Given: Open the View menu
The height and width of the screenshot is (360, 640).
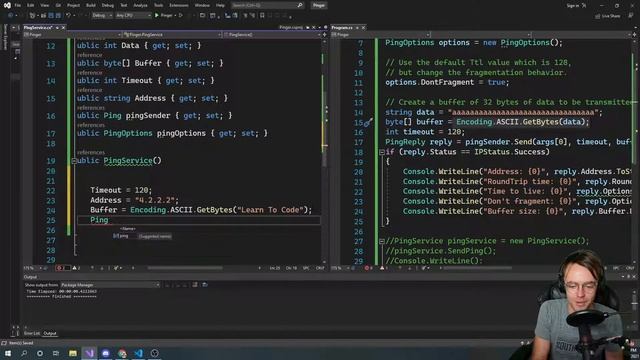Looking at the screenshot, I should point(44,5).
